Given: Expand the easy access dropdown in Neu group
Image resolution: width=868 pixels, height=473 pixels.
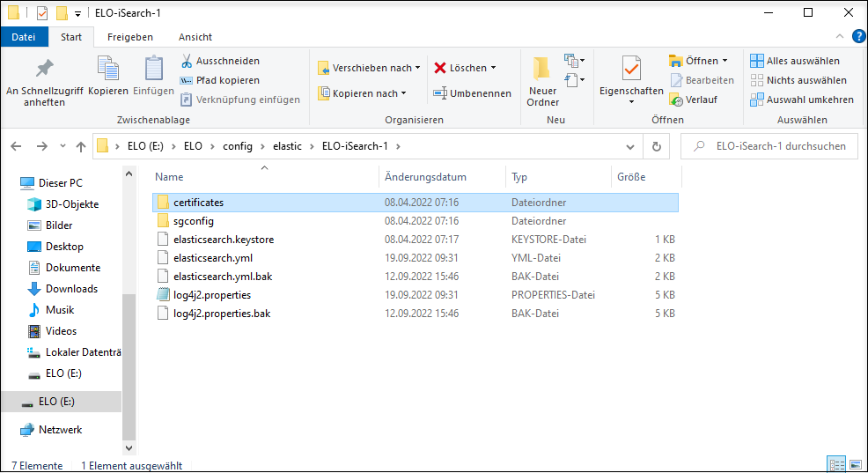Looking at the screenshot, I should click(x=575, y=81).
